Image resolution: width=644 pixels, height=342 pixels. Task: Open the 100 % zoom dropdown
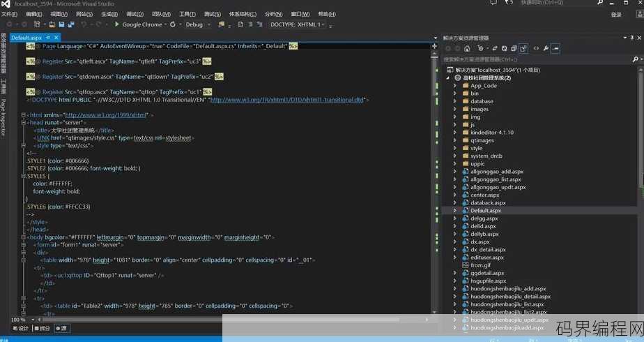tap(33, 320)
